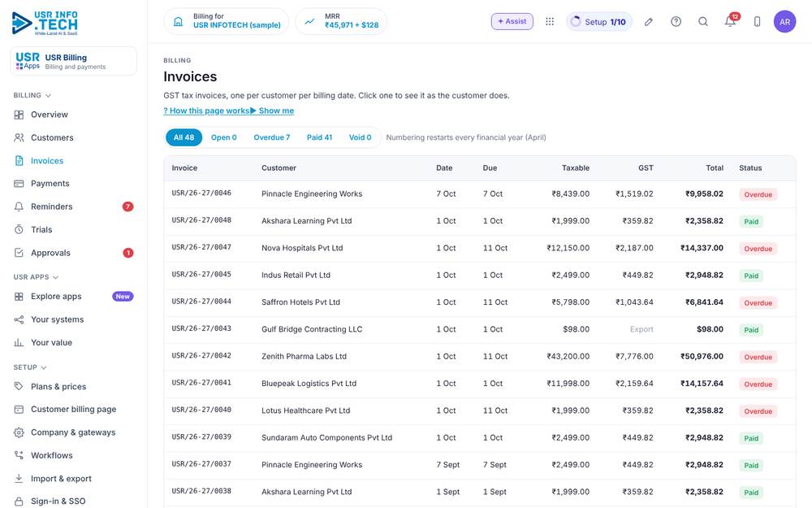This screenshot has height=508, width=812.
Task: Click the Reminders bell icon in sidebar
Action: point(19,206)
